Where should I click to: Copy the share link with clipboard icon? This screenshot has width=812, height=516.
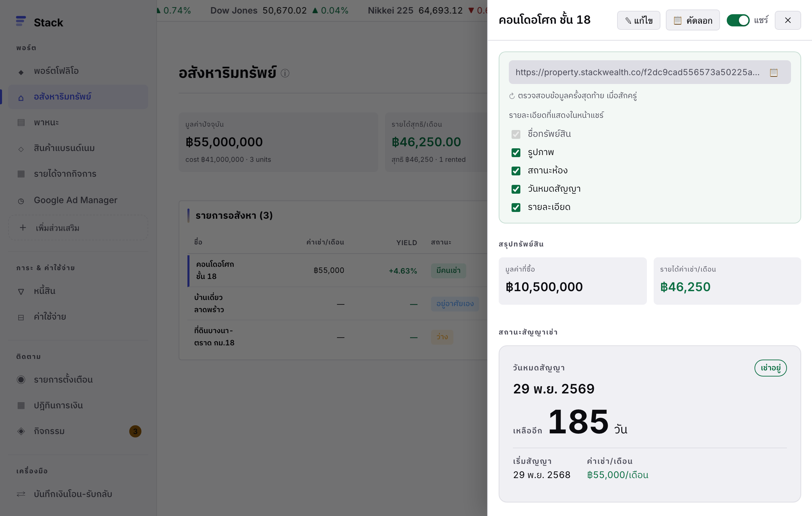pos(774,72)
